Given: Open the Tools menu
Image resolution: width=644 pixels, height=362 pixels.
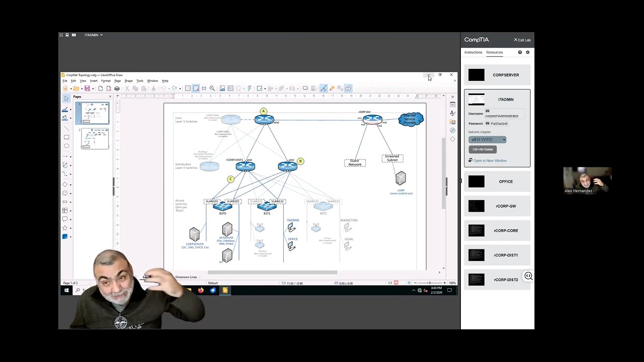Looking at the screenshot, I should (x=140, y=80).
